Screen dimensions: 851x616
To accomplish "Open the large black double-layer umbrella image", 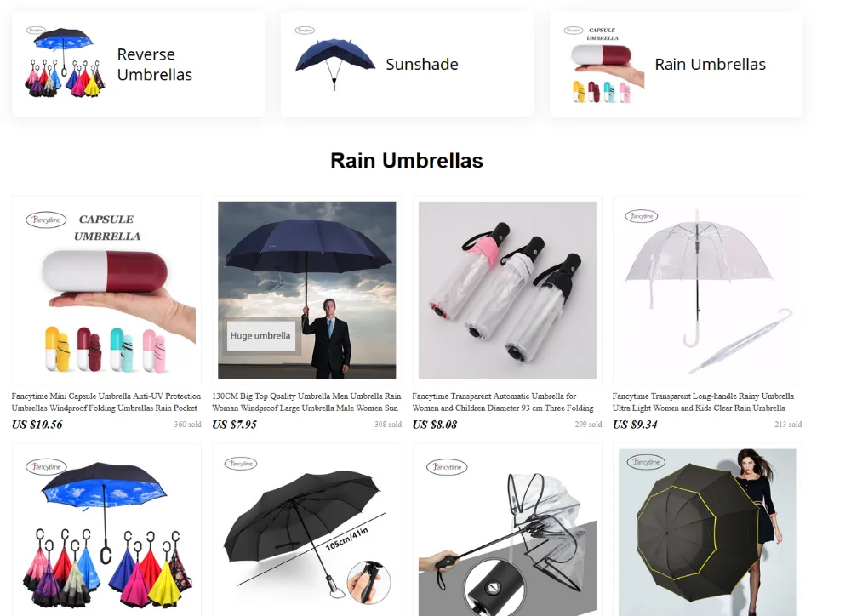I will [707, 532].
